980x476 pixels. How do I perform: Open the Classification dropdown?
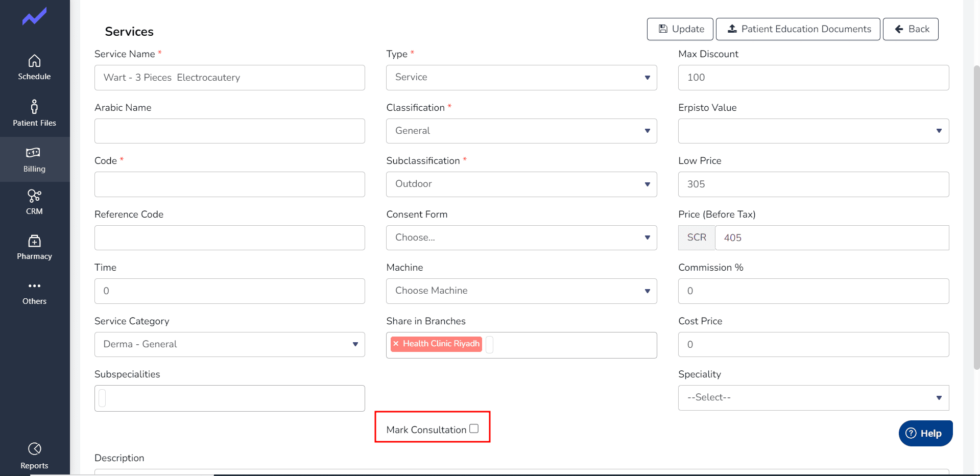[x=521, y=131]
